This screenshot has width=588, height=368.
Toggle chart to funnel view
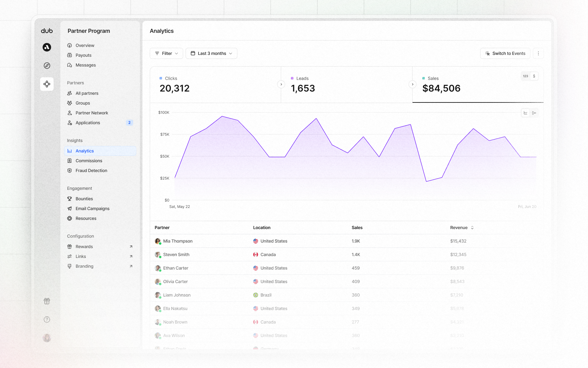(x=534, y=113)
